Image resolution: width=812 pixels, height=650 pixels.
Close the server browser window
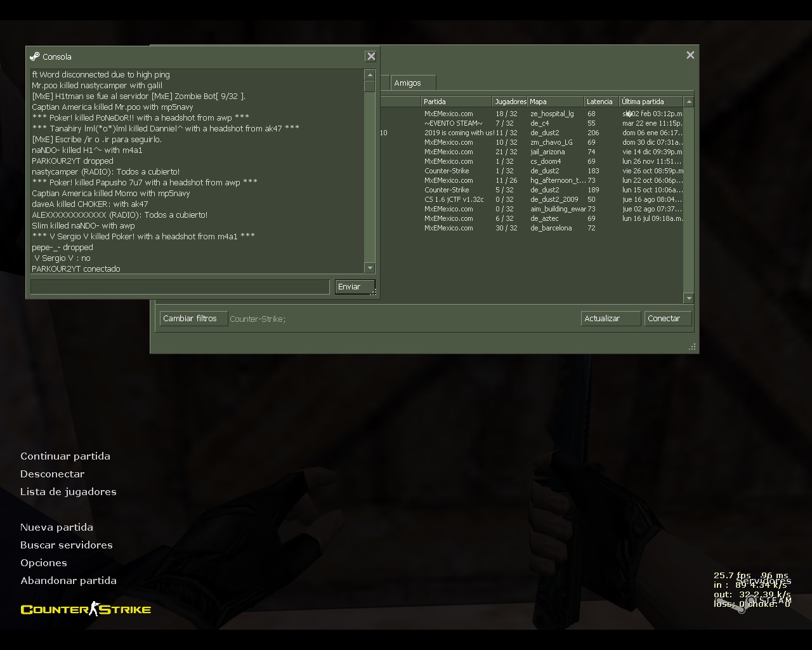click(690, 55)
